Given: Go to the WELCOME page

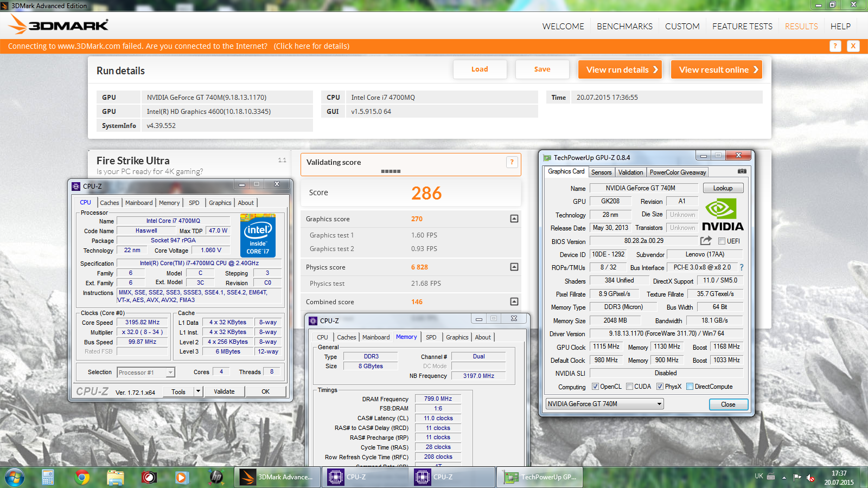Looking at the screenshot, I should click(x=563, y=26).
